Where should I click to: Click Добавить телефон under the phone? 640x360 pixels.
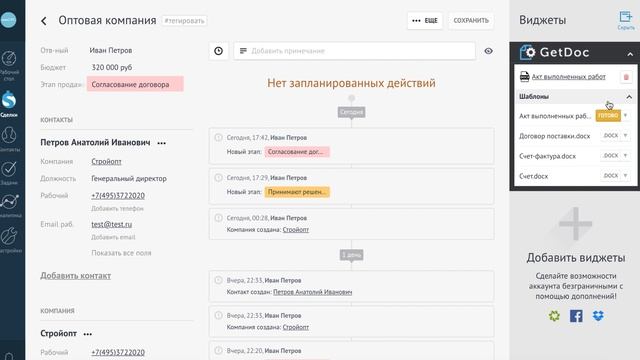click(x=117, y=209)
